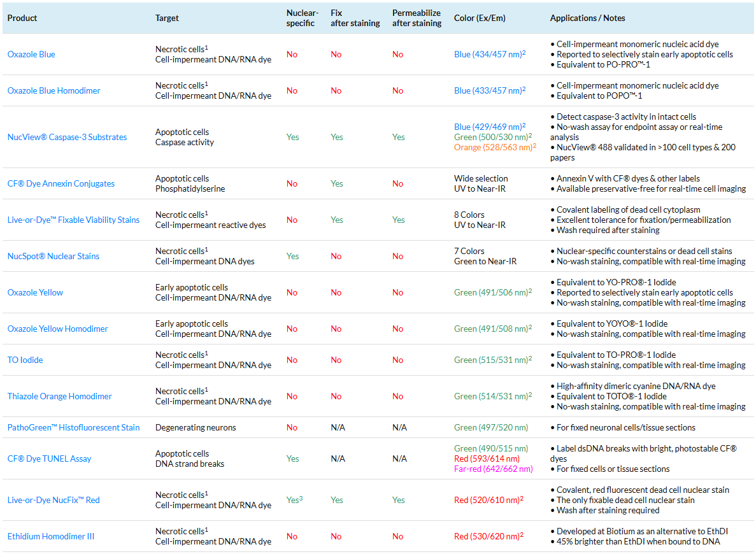Click Red (520/610 nm) NucFix color
Image resolution: width=756 pixels, height=554 pixels.
click(489, 501)
